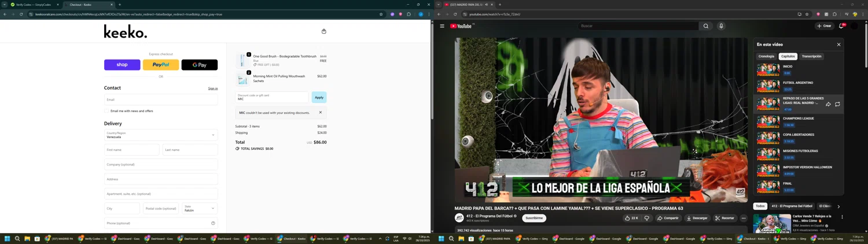Follow the Sign in link
Viewport: 868px width, 244px height.
pos(213,88)
